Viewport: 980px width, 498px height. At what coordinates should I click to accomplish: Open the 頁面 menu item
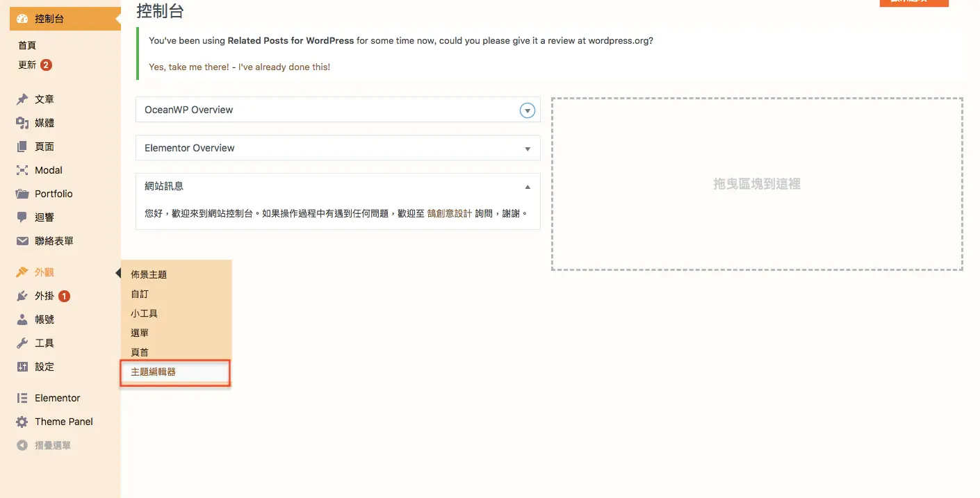click(x=44, y=147)
